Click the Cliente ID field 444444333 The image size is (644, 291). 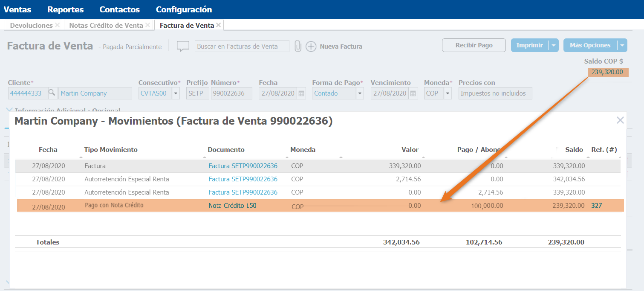(27, 93)
